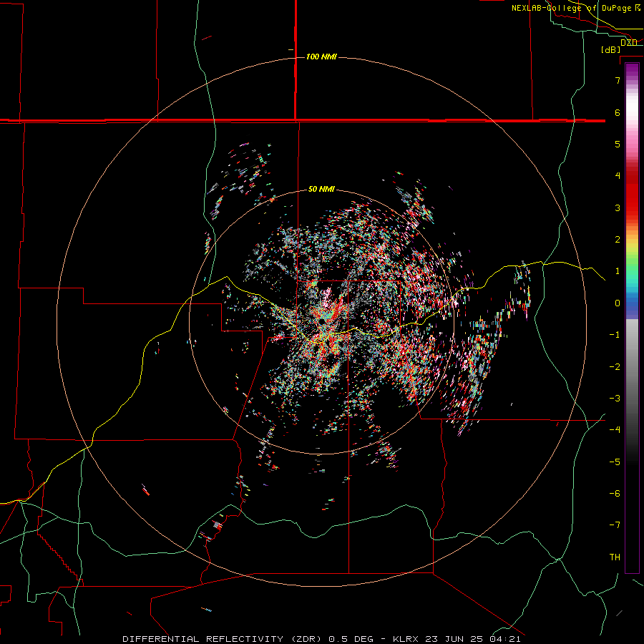Click the 0 value on the color scale
This screenshot has height=644, width=644.
coord(618,303)
